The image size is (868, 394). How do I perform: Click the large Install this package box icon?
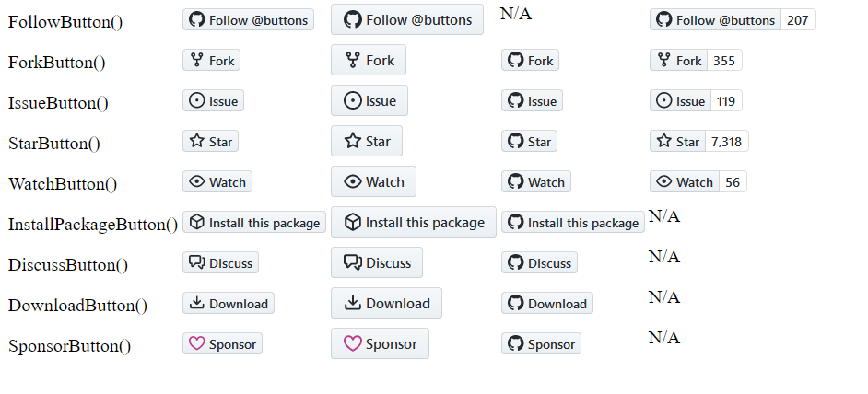[353, 222]
